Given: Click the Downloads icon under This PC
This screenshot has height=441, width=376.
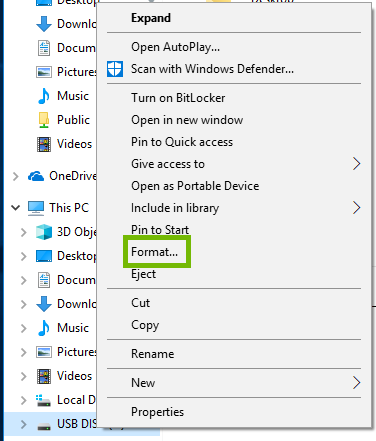Looking at the screenshot, I should point(44,304).
